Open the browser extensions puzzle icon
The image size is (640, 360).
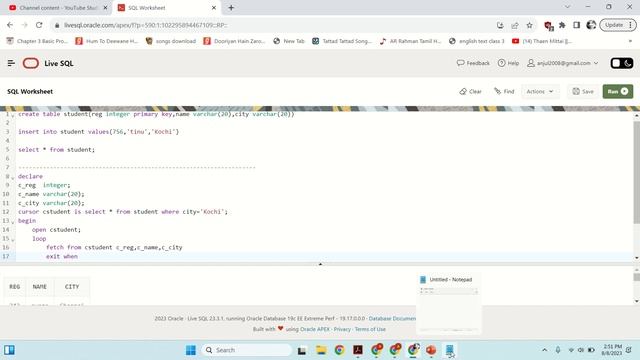[562, 25]
